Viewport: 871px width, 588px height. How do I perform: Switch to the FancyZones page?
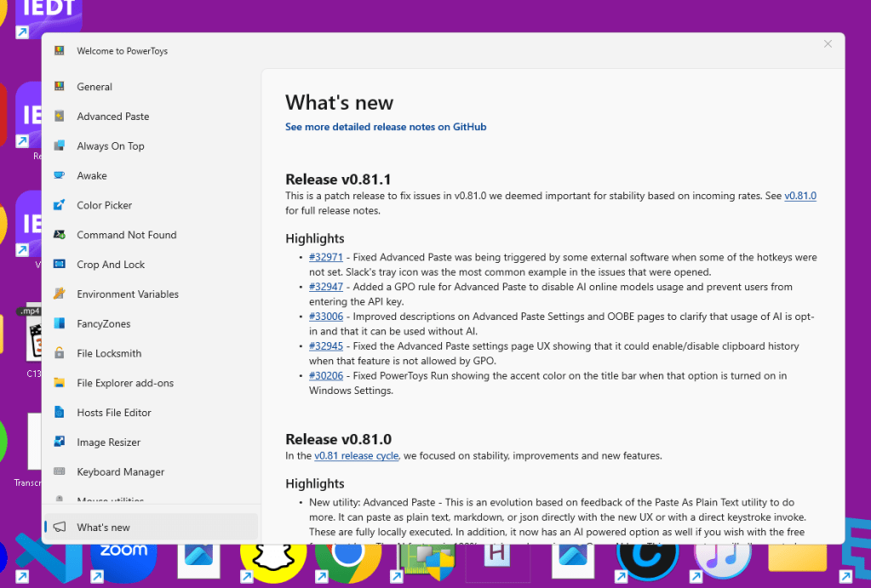151,323
